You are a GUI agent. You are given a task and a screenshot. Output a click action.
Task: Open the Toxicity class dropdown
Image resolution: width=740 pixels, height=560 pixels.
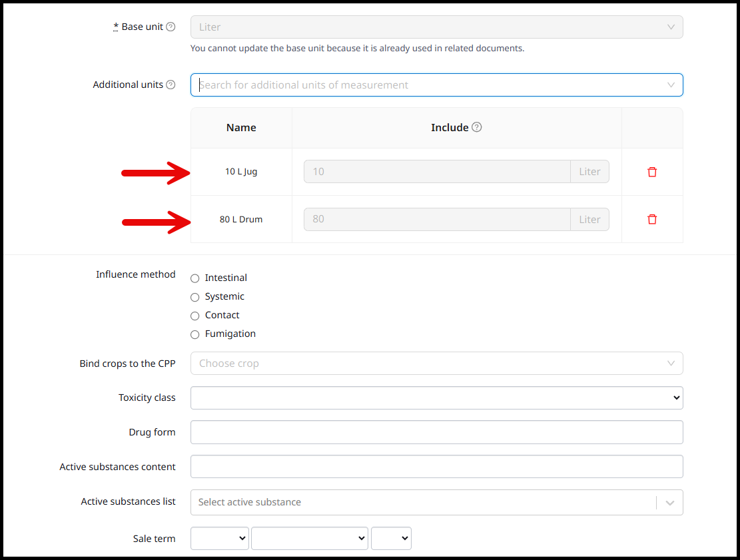pos(436,398)
